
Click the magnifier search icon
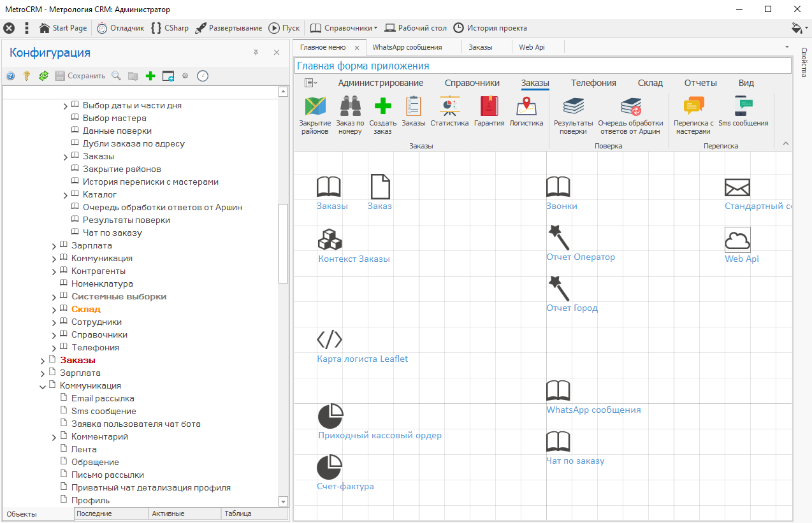coord(116,76)
